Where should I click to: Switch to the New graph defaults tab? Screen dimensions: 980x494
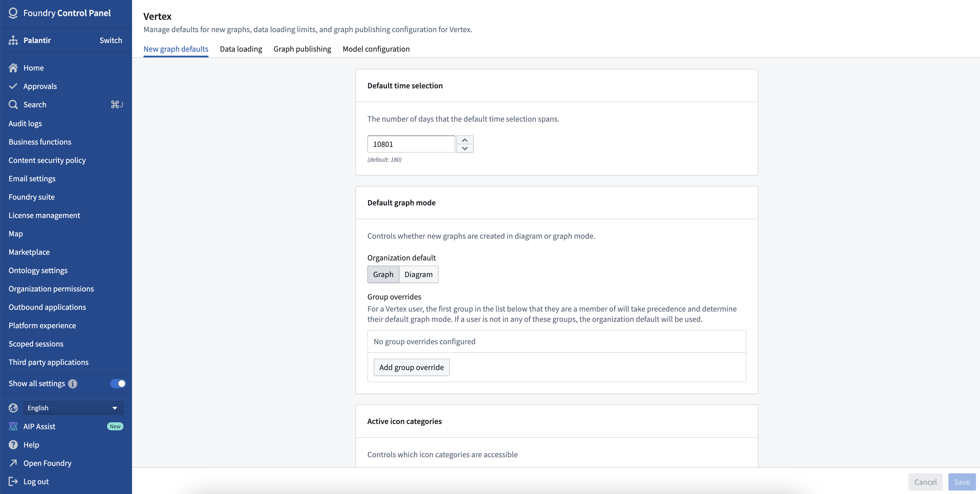176,49
